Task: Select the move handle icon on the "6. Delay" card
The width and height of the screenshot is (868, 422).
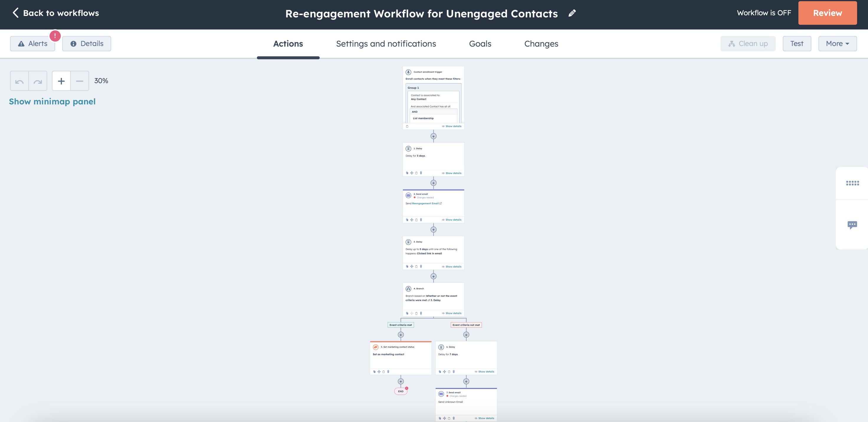Action: coord(445,372)
